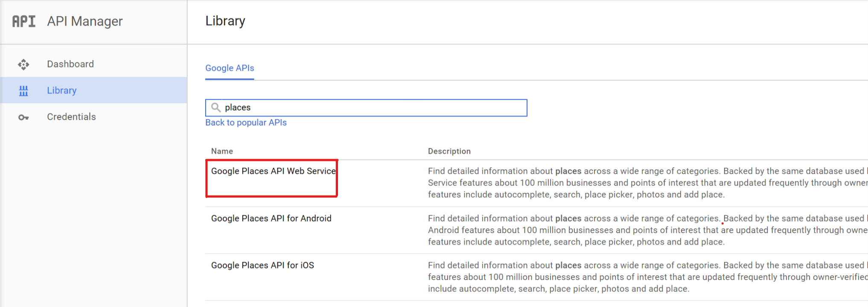Open Google Places API Web Service

(274, 171)
